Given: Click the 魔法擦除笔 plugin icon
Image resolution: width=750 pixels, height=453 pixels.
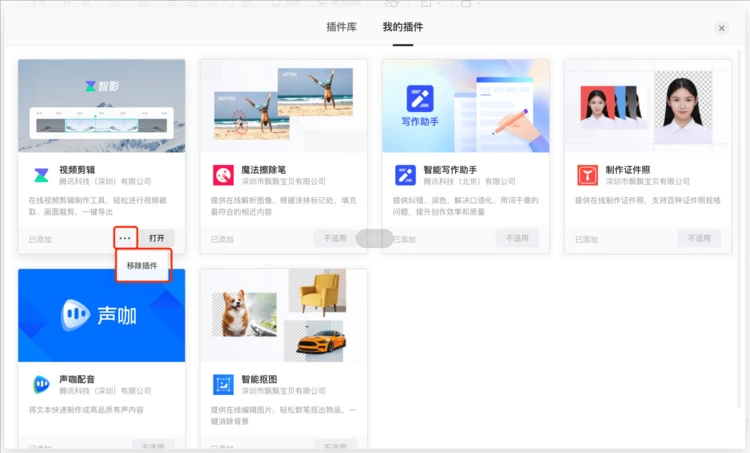Looking at the screenshot, I should click(x=222, y=175).
